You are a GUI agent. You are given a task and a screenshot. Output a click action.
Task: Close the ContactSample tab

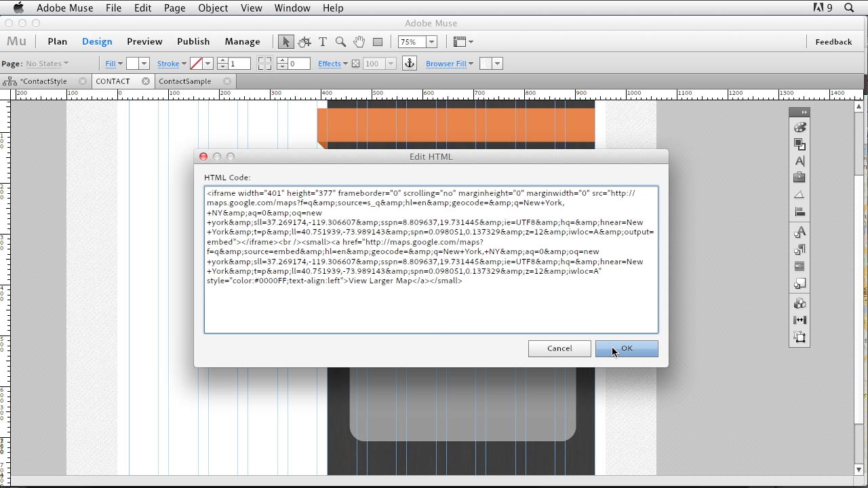tap(227, 81)
